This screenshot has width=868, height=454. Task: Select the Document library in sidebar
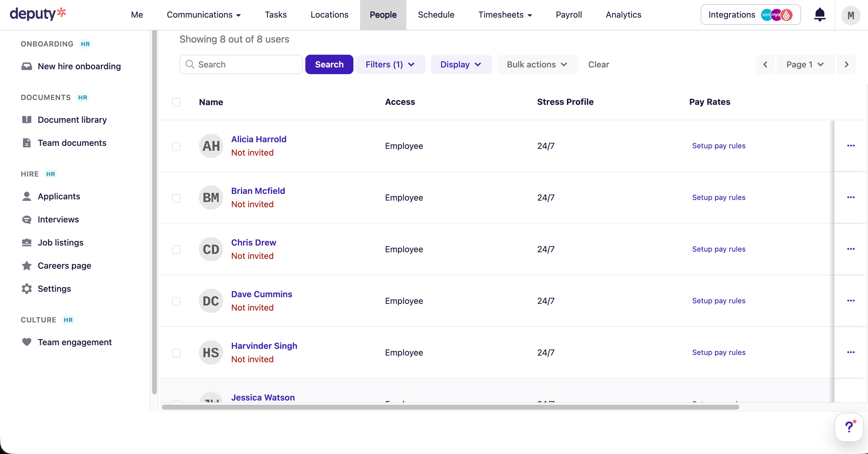[x=72, y=119]
